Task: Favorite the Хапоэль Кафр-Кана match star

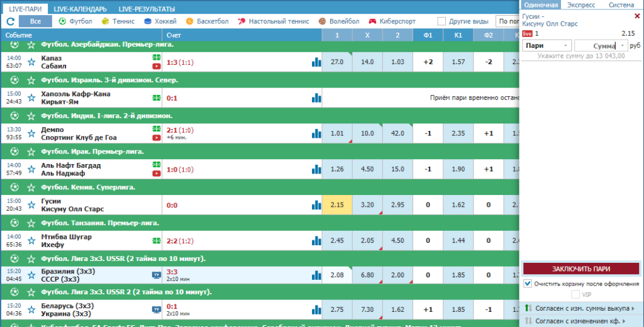Action: 31,97
